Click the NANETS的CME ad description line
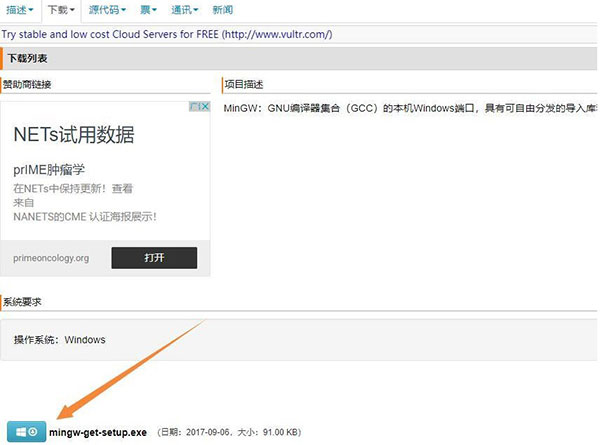Viewport: 600px width, 445px height. point(85,217)
